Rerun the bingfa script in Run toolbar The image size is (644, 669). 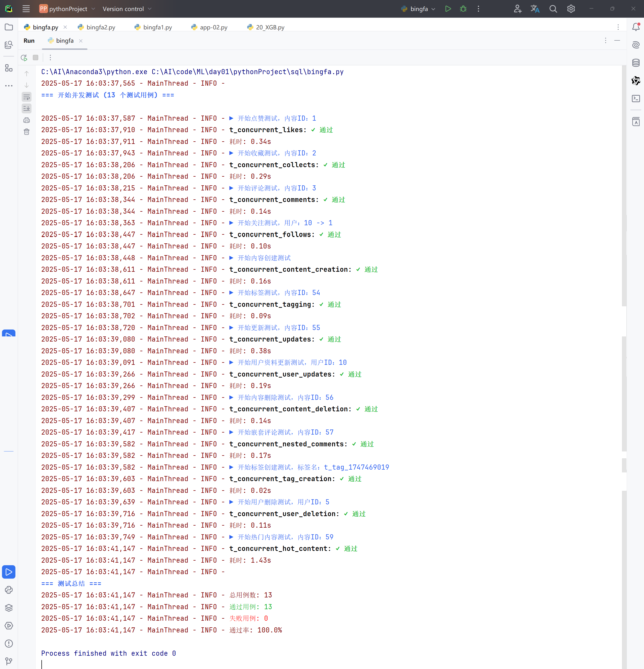24,58
